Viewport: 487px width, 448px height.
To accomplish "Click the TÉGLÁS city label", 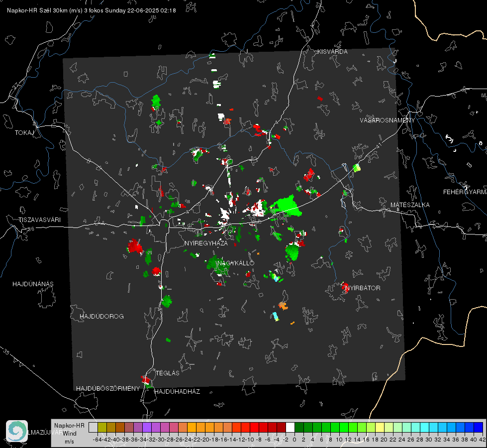I will (x=168, y=373).
